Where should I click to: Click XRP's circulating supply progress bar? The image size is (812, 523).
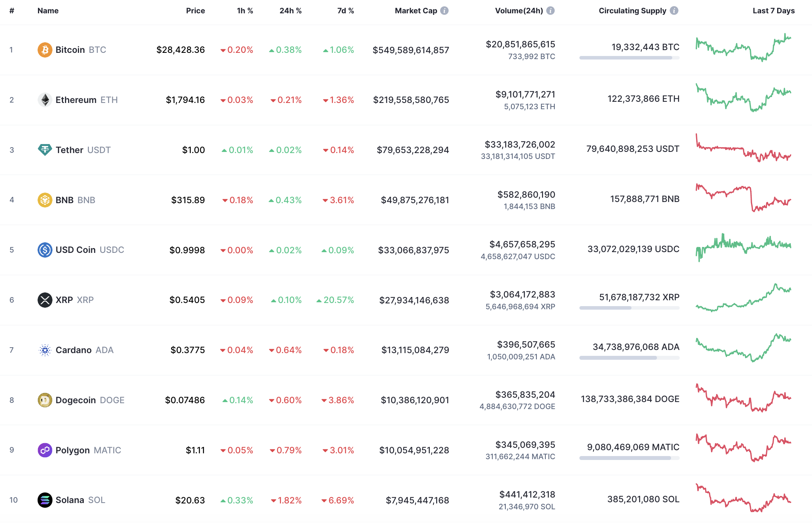(x=629, y=308)
